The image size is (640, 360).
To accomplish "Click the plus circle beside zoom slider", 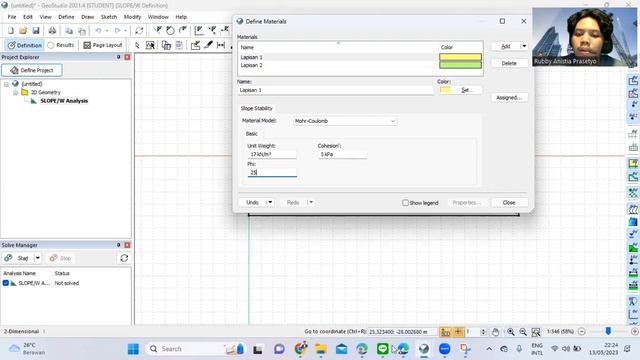I will coord(635,331).
